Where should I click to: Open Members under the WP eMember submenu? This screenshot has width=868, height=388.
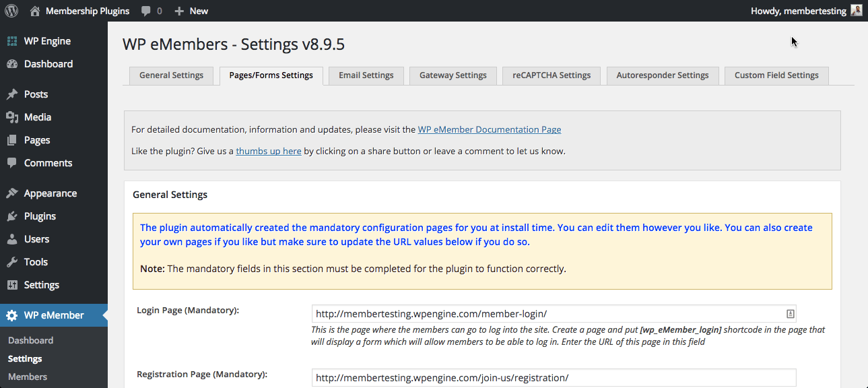[28, 377]
